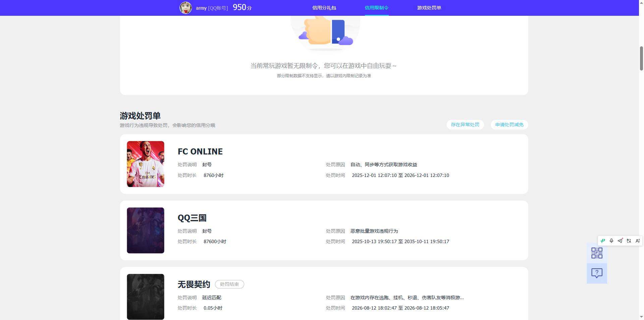Screen dimensions: 644x320
Task: Click 自动、同步等方式获取游戏收益 reason text
Action: click(384, 165)
